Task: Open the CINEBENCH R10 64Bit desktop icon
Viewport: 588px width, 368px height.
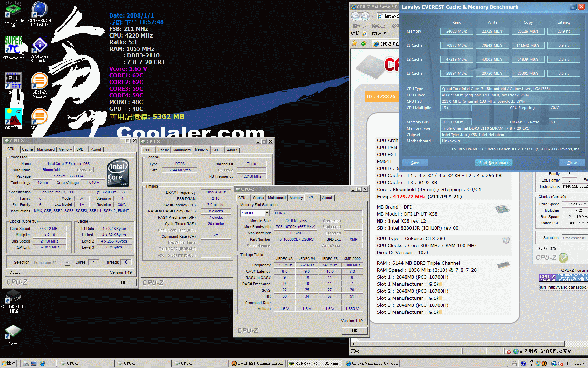Action: [40, 14]
